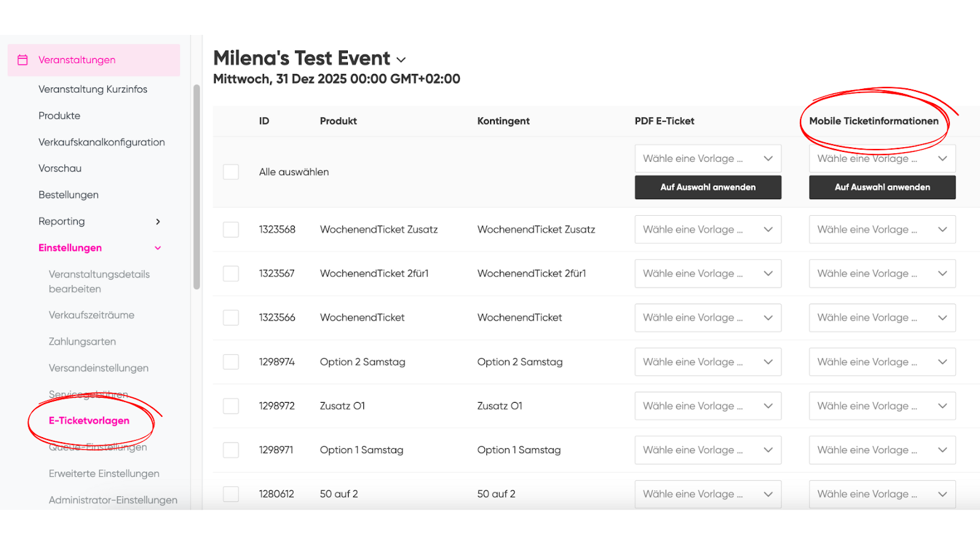Expand the Reporting submenu arrow

158,221
